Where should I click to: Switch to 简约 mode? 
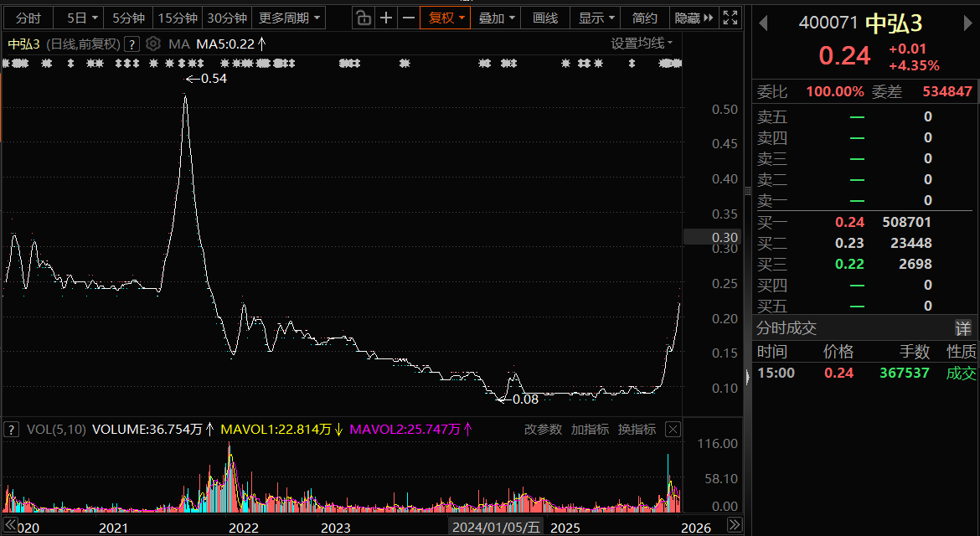pyautogui.click(x=644, y=18)
